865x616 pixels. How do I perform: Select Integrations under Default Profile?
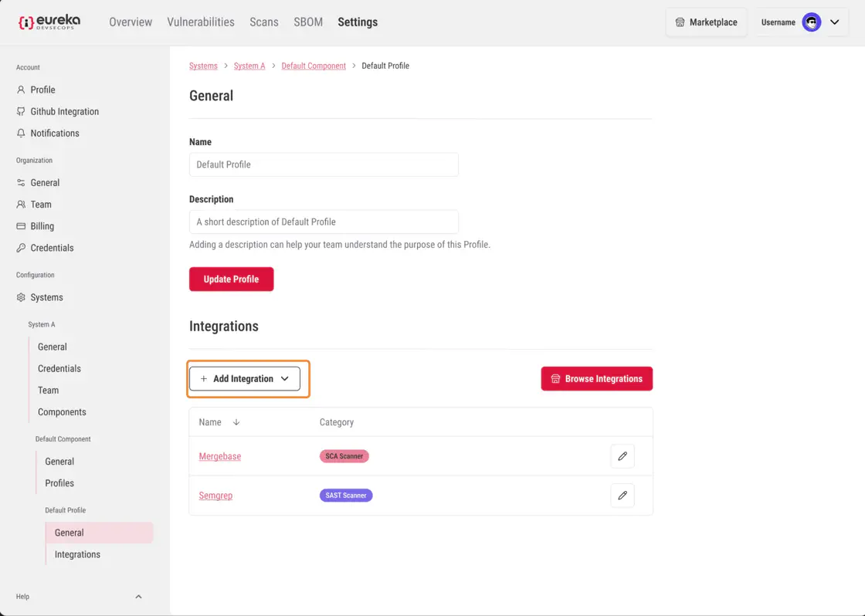pyautogui.click(x=77, y=555)
